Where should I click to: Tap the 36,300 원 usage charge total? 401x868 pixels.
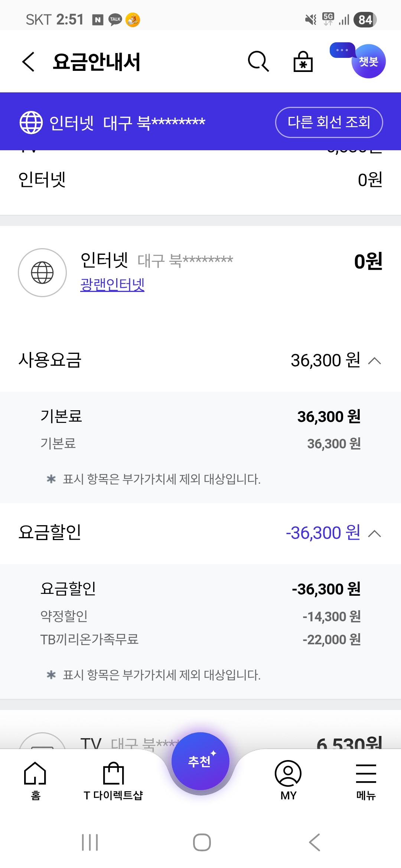tap(325, 360)
